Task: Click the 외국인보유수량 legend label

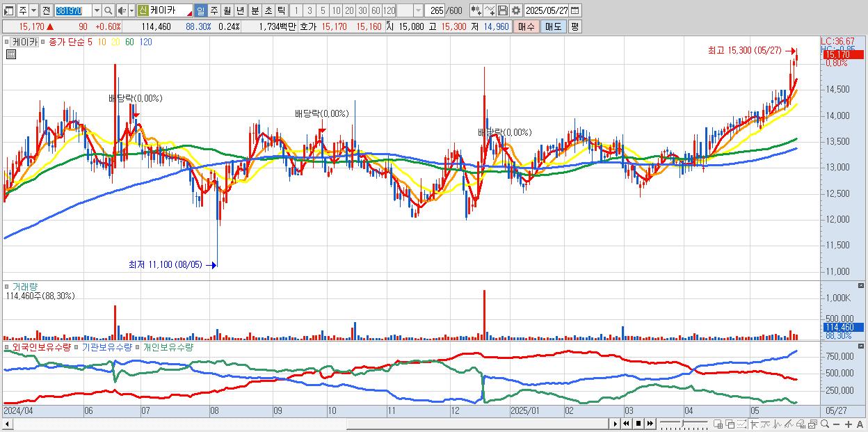Action: (41, 346)
